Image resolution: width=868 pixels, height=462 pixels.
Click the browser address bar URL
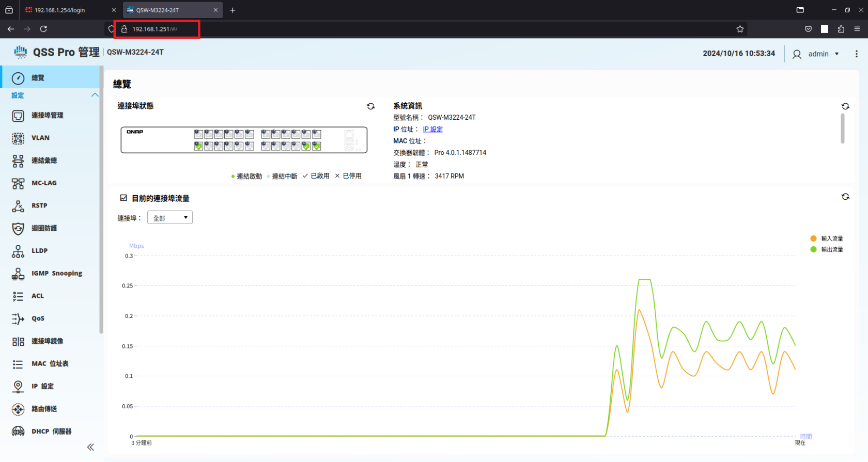pos(154,29)
